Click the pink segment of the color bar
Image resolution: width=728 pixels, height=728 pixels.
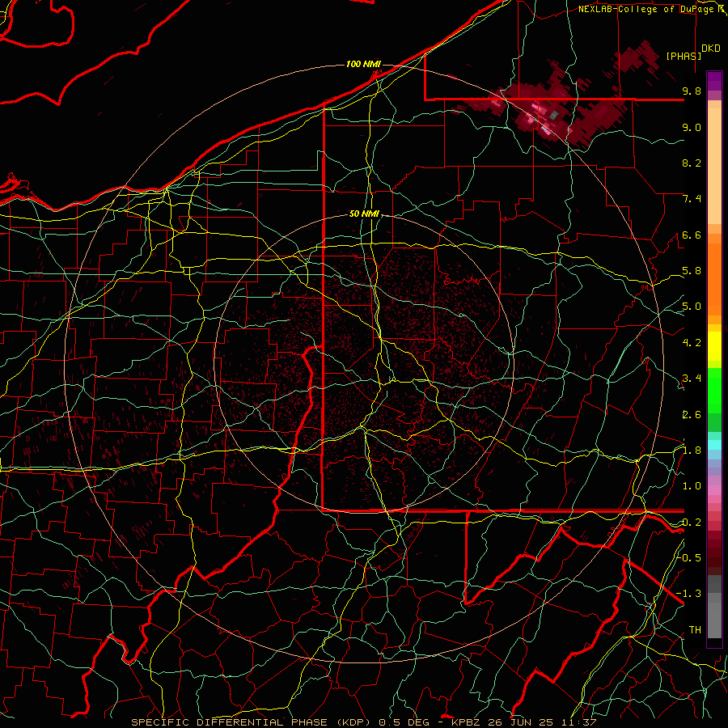pyautogui.click(x=714, y=490)
